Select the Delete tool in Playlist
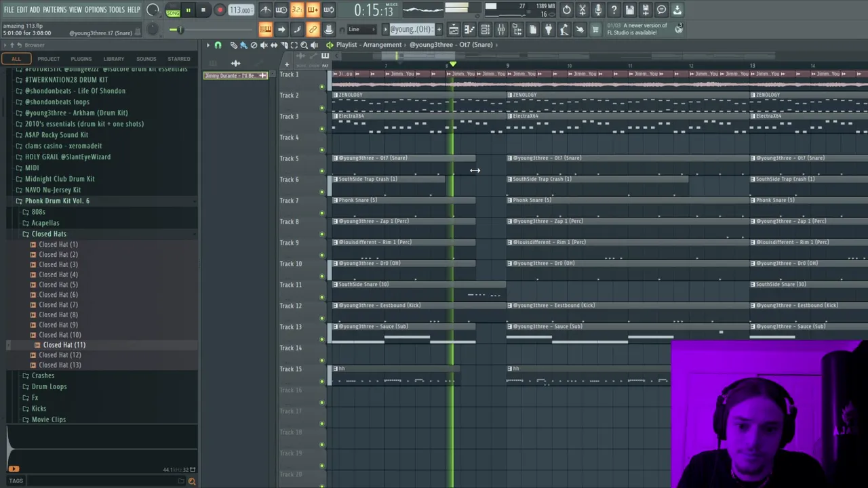868x488 pixels. click(x=254, y=45)
